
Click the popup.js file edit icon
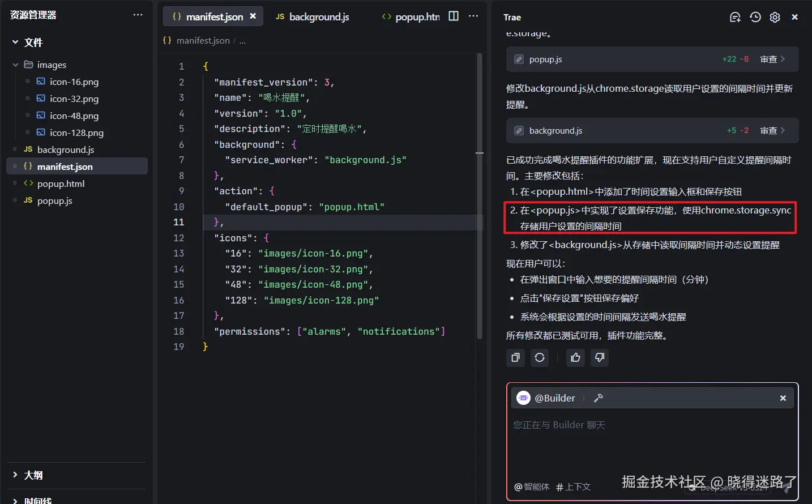coord(519,59)
